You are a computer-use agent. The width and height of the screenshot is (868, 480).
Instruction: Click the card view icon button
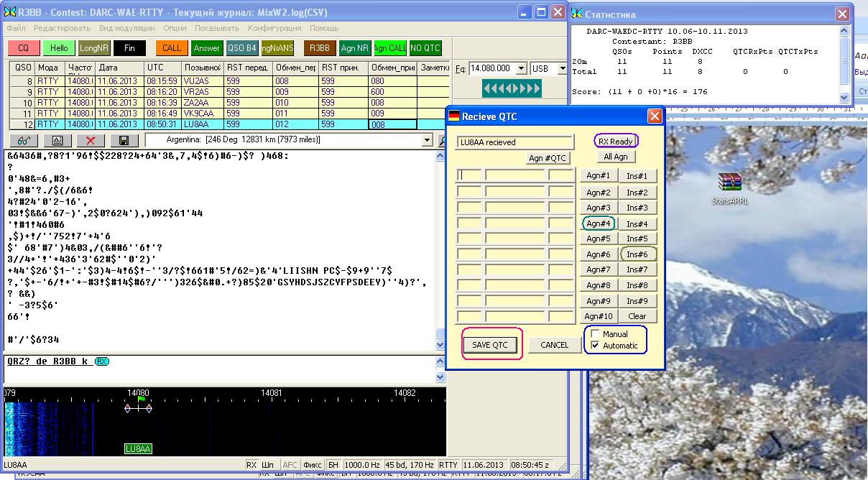pyautogui.click(x=57, y=141)
